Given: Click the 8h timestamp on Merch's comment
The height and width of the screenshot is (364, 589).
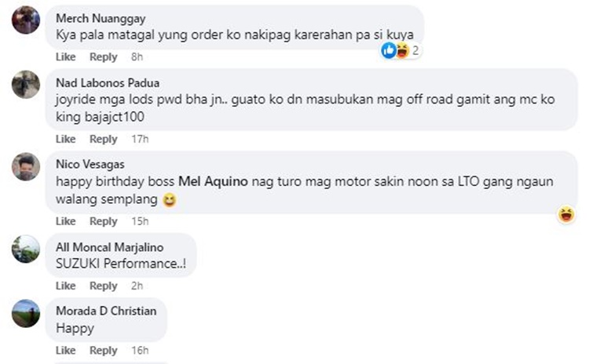Looking at the screenshot, I should coord(137,57).
